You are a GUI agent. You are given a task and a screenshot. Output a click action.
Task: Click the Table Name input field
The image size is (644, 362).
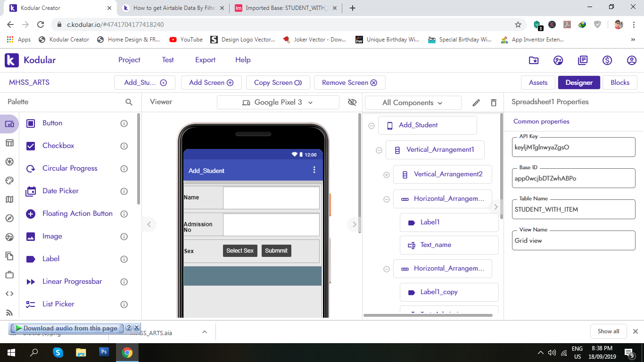tap(573, 209)
